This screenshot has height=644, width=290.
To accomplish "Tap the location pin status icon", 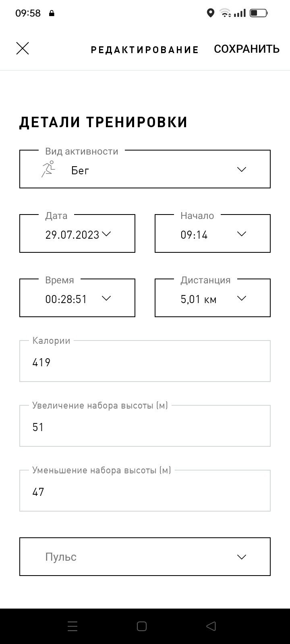I will coord(210,13).
